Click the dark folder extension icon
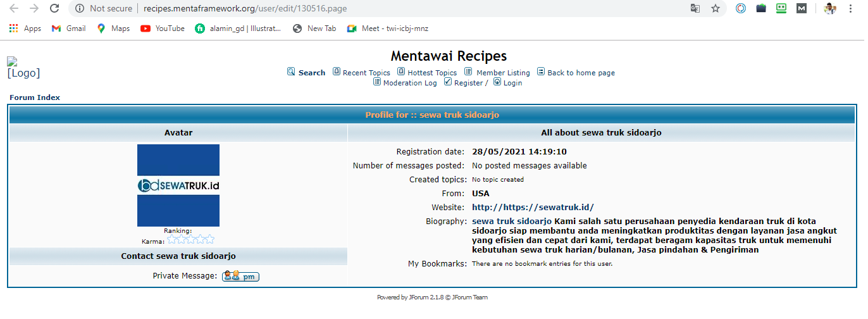Image resolution: width=868 pixels, height=319 pixels. click(761, 9)
